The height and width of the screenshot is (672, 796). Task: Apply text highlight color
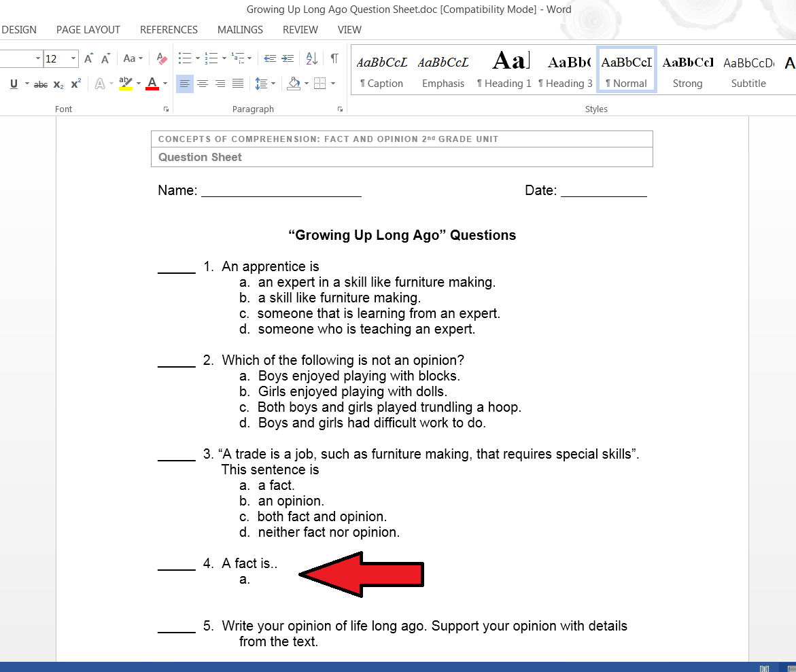coord(126,83)
